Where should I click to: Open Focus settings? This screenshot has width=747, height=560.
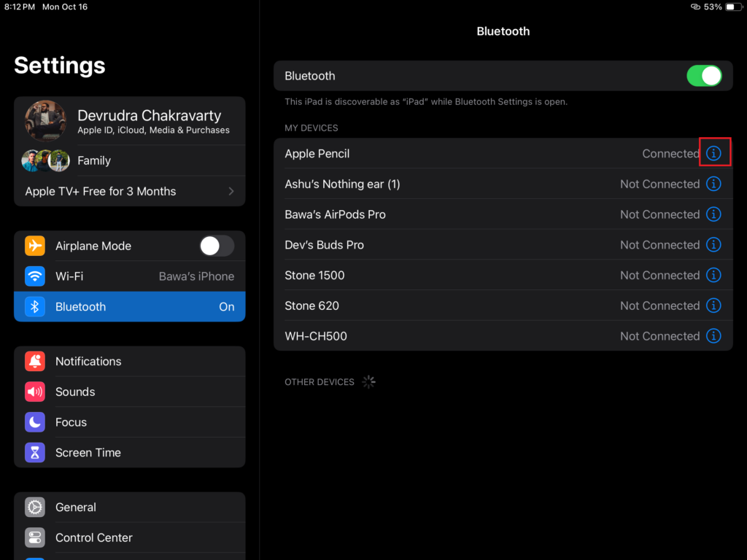[x=129, y=422]
